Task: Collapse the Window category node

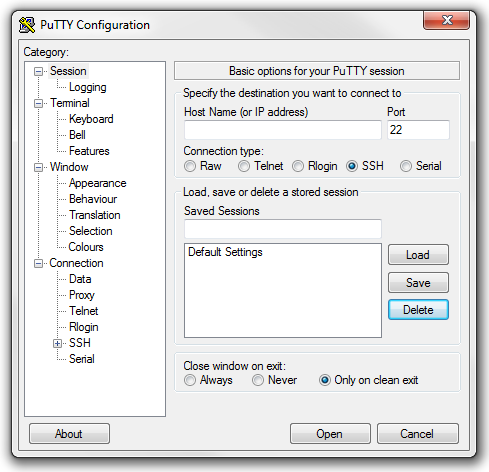Action: (39, 167)
